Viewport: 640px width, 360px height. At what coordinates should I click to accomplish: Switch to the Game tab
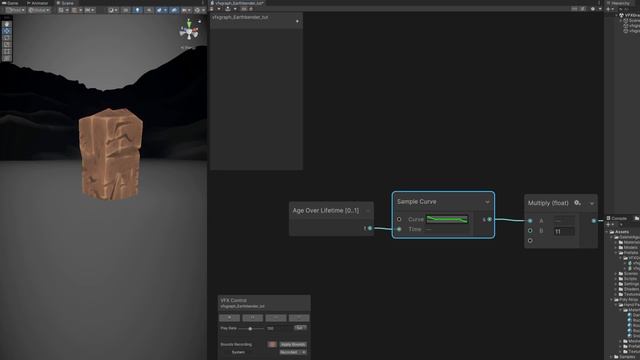point(11,3)
